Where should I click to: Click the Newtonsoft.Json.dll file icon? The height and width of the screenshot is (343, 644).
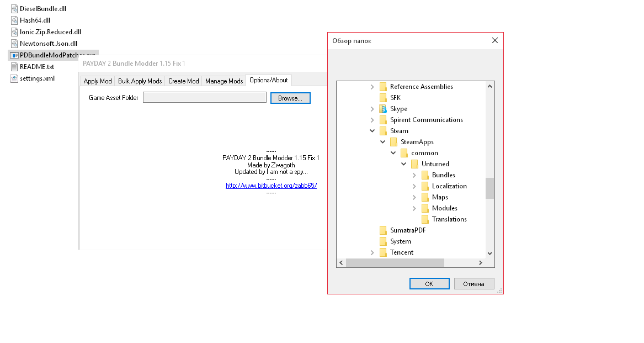[x=14, y=43]
